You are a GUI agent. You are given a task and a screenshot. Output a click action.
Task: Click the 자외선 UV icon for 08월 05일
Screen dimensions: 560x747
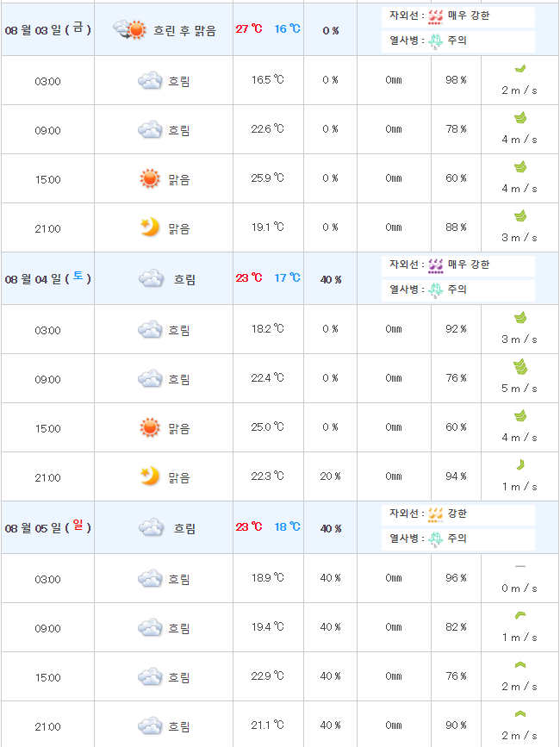[436, 514]
